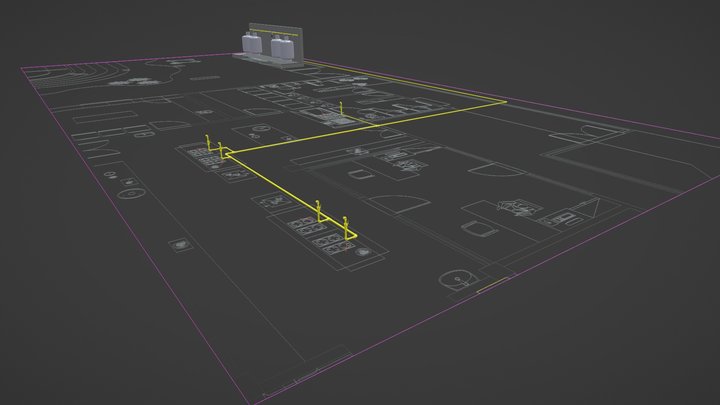Select the round basin outline near the bottom entrance
Image resolution: width=720 pixels, height=405 pixels.
tap(457, 280)
